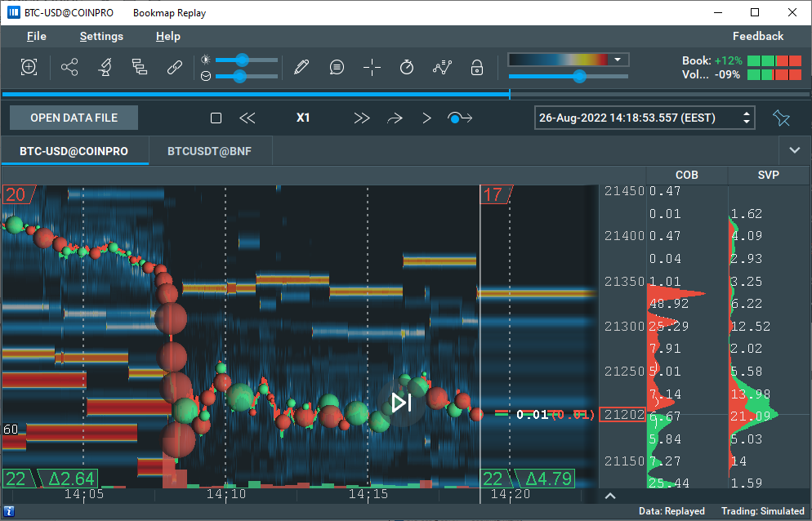This screenshot has height=521, width=812.
Task: Click the stopwatch timer icon
Action: pos(407,68)
